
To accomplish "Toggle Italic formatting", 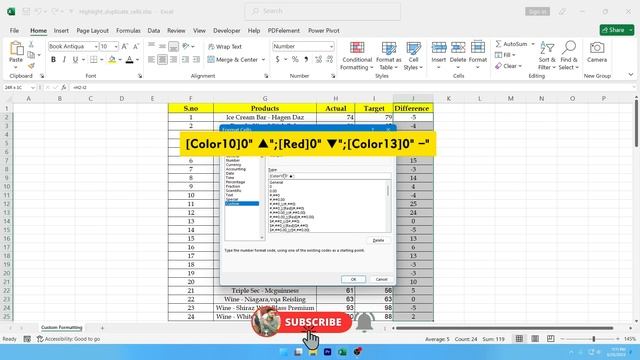I will point(64,60).
